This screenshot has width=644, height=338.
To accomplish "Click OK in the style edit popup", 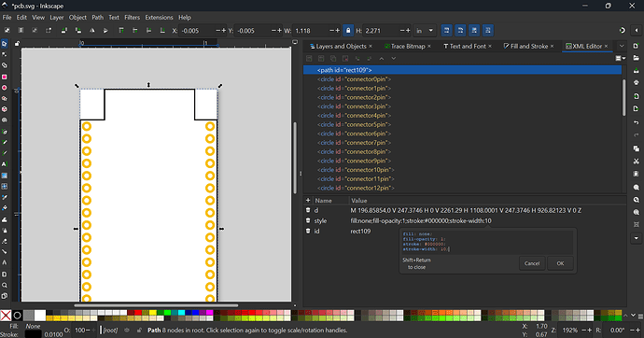I will click(560, 263).
